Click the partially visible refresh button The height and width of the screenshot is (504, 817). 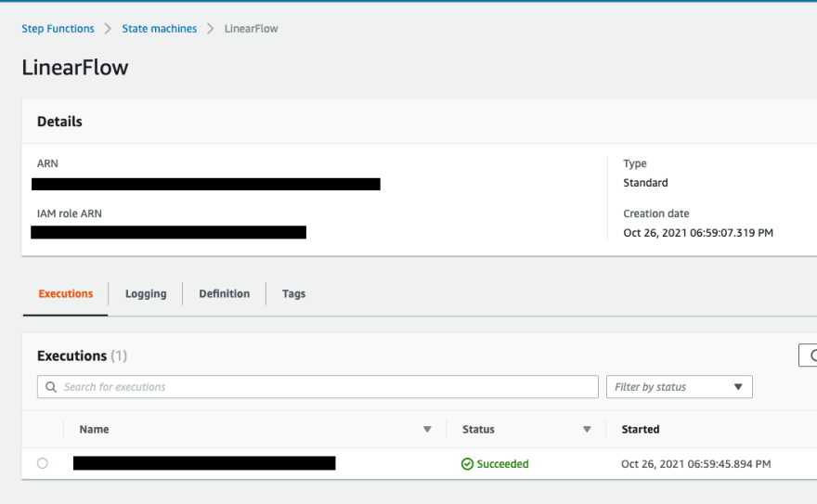(808, 355)
